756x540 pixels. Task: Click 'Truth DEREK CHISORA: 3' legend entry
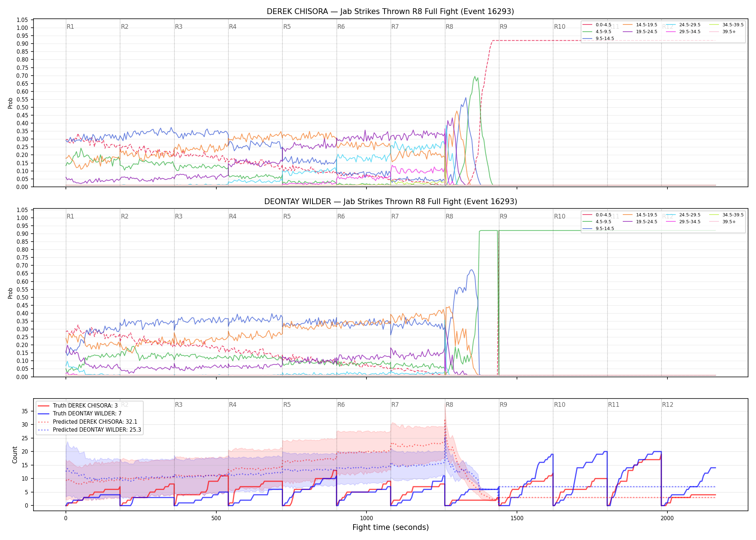point(78,406)
